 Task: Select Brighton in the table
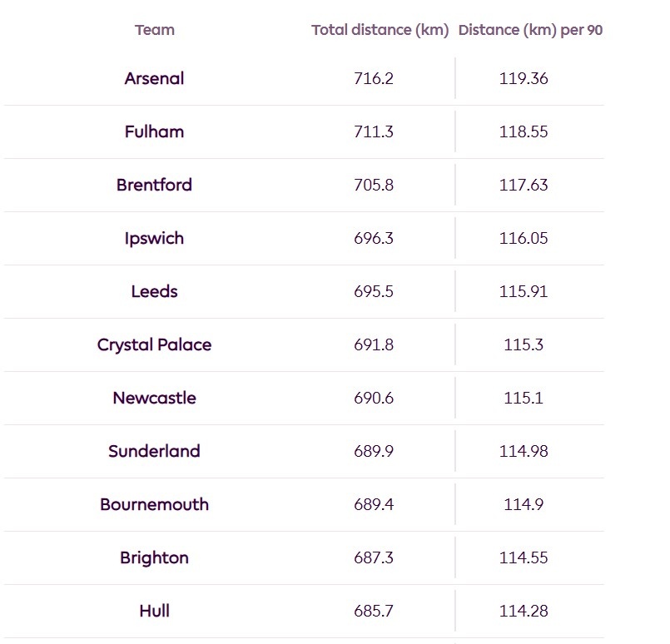[x=154, y=557]
